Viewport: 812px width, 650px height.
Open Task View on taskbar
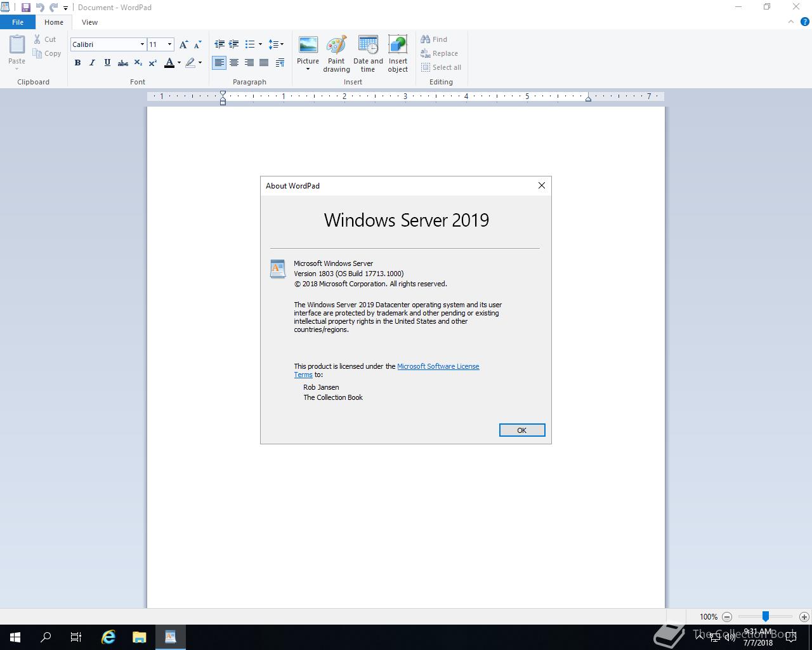pos(76,637)
